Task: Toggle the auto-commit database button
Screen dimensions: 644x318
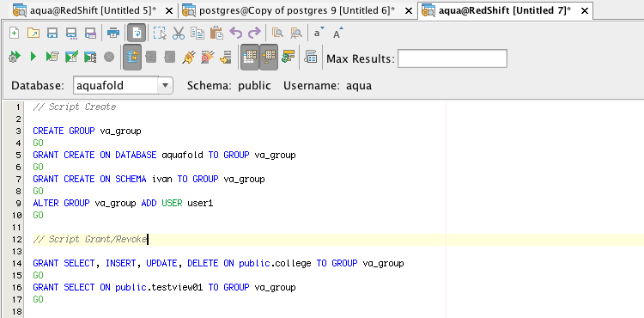Action: tap(132, 57)
